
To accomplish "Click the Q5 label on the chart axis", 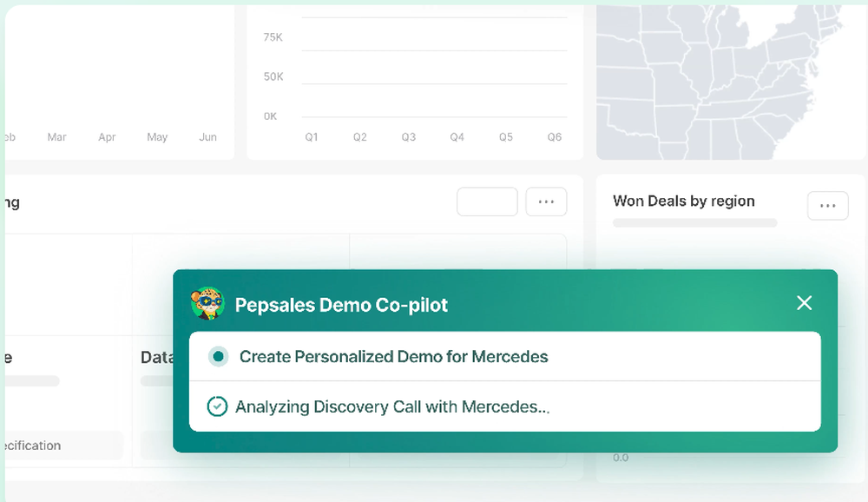I will [x=505, y=137].
